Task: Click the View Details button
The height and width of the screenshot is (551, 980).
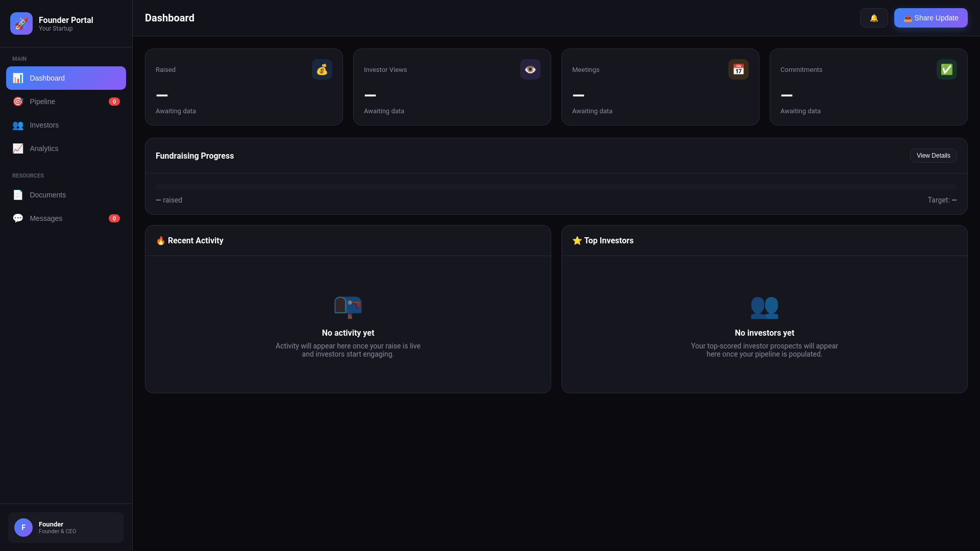Action: 934,156
